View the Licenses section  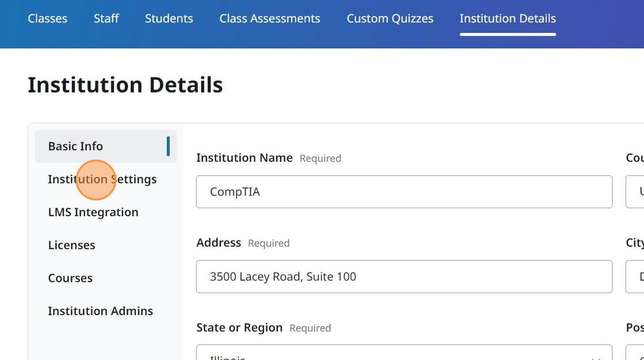[72, 245]
